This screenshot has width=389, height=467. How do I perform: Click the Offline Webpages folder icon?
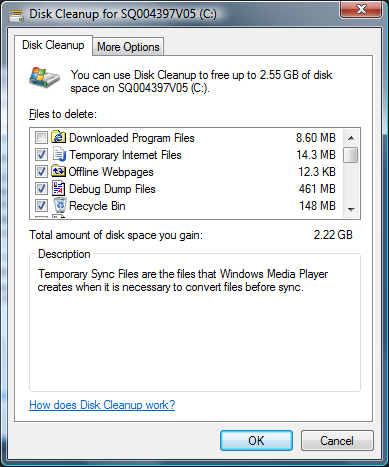pos(58,171)
